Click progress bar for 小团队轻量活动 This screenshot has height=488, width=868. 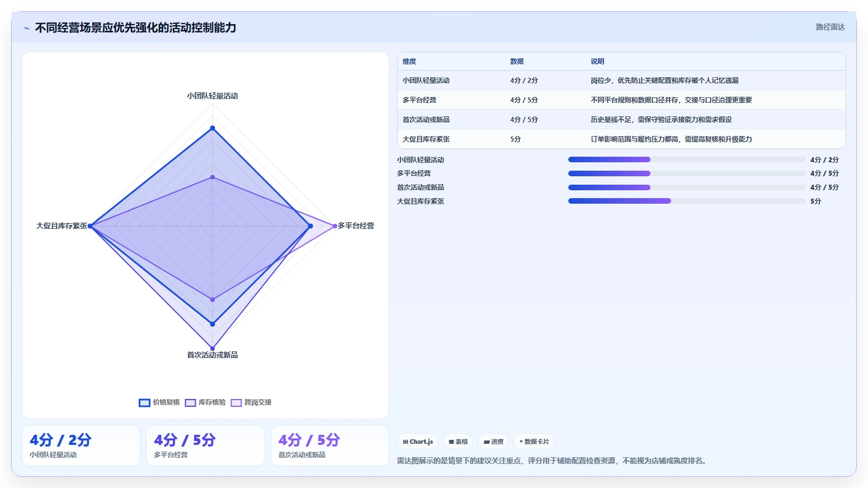[687, 159]
